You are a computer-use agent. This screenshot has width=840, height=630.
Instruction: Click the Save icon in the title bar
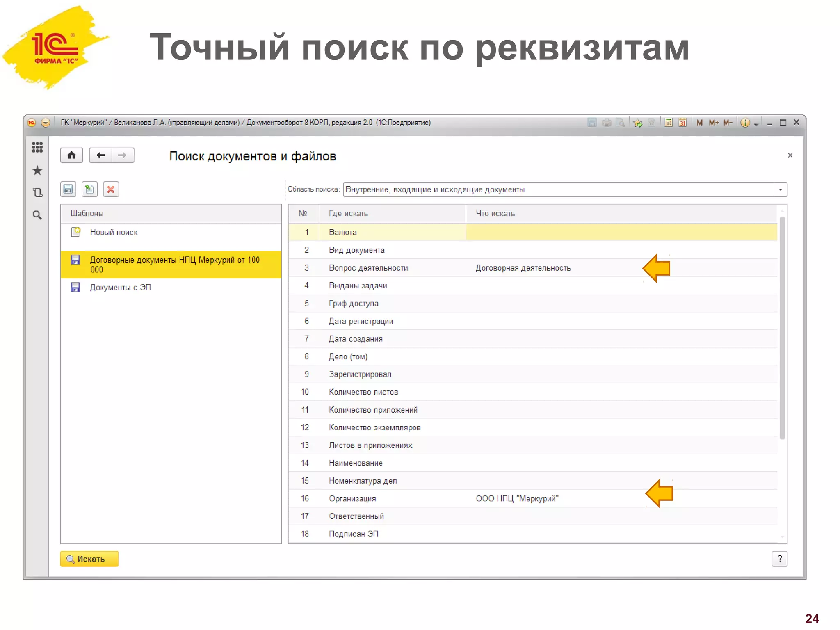coord(592,123)
